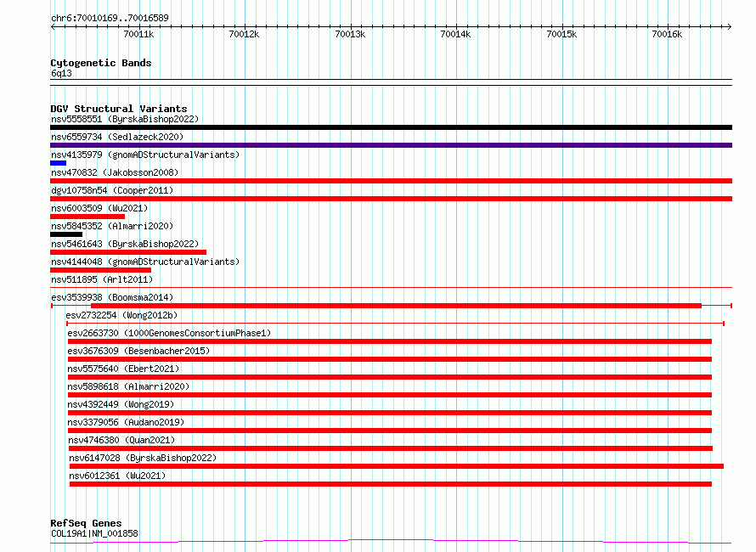Click the purple nsv6559734 variant bar
Image resolution: width=756 pixels, height=552 pixels.
tap(391, 145)
